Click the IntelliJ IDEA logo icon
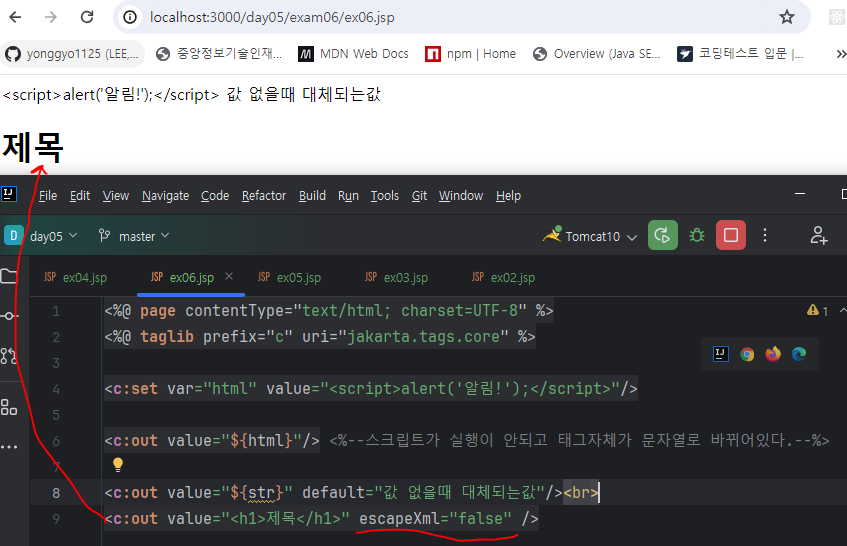The image size is (847, 546). 9,193
